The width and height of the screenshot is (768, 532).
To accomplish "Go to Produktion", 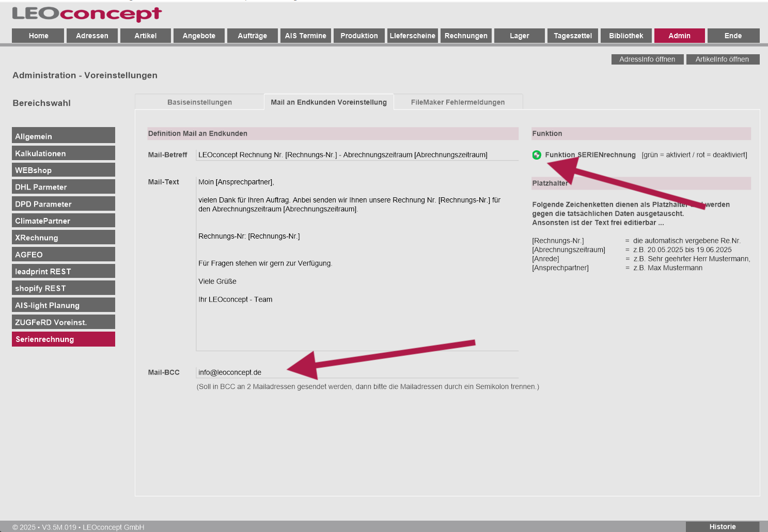I will point(359,36).
